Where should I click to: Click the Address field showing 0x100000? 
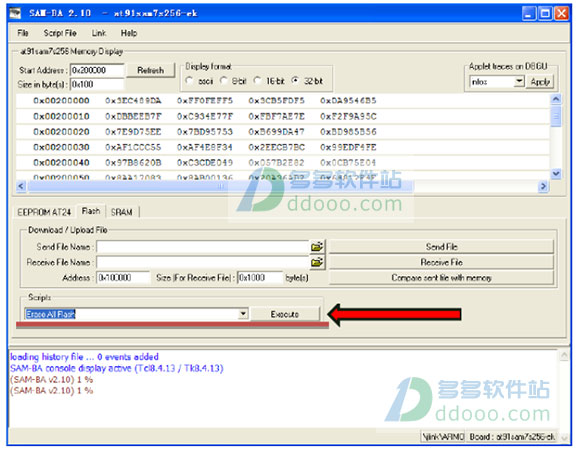123,278
